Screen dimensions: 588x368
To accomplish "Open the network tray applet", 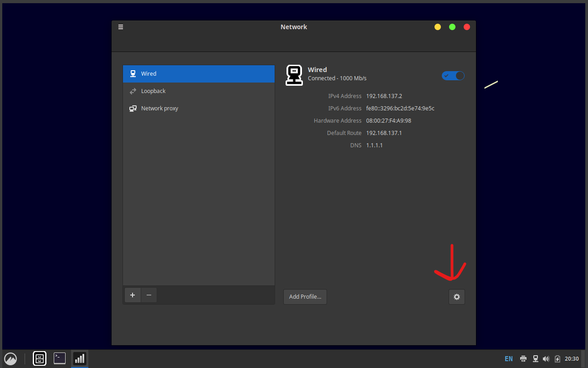I will tap(536, 359).
